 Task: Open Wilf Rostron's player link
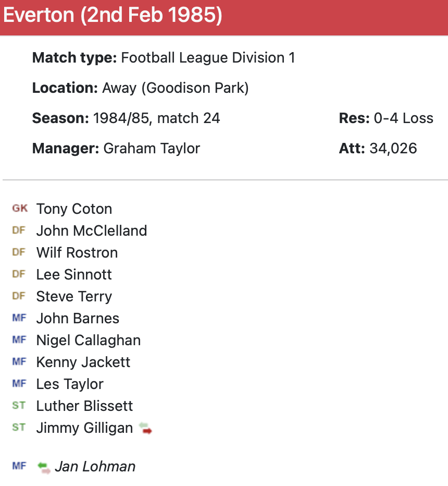coord(77,252)
